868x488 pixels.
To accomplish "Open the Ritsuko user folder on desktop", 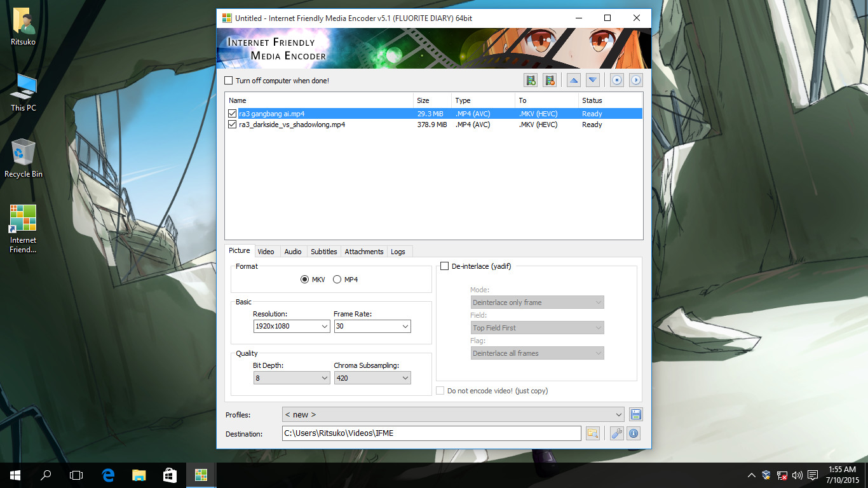I will [24, 27].
